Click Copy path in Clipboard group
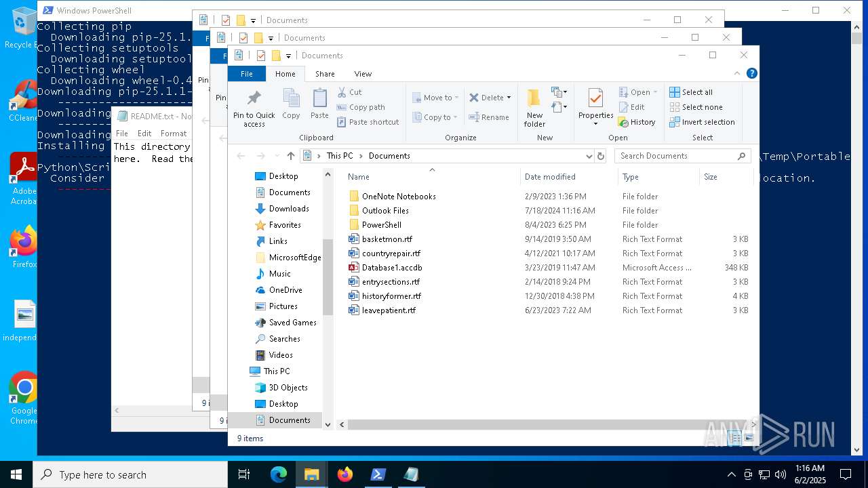This screenshot has width=868, height=488. coord(361,107)
